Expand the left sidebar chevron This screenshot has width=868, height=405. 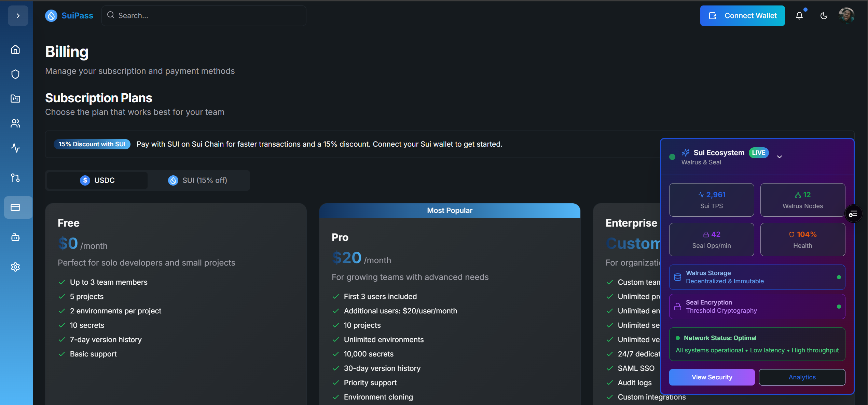(18, 16)
